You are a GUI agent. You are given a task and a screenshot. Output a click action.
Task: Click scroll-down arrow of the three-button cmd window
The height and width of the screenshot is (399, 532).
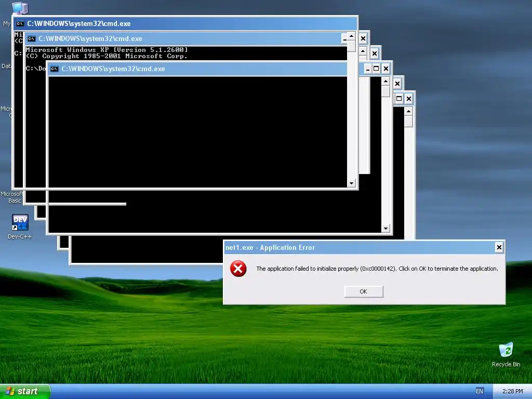coord(385,229)
